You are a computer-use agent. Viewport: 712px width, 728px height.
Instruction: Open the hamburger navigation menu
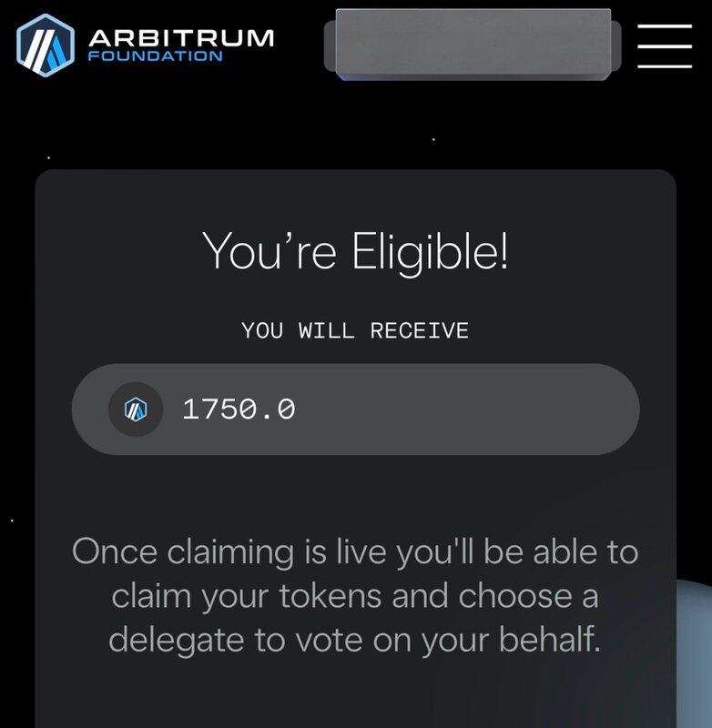click(x=665, y=45)
